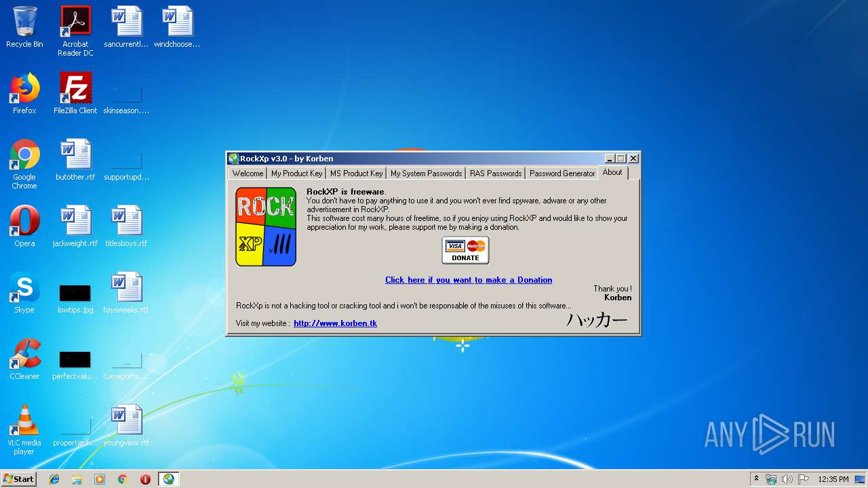Switch to RAS Passwords tab
Screen dimensions: 868x488
click(x=496, y=174)
